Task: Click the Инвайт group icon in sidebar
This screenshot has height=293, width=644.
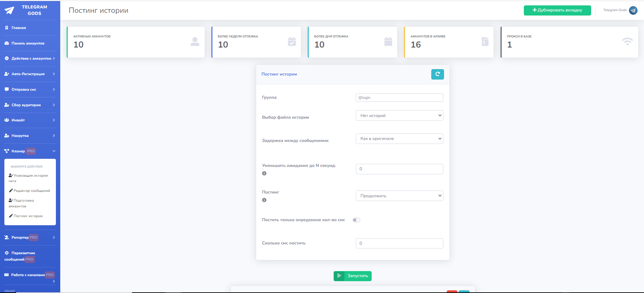Action: [7, 120]
